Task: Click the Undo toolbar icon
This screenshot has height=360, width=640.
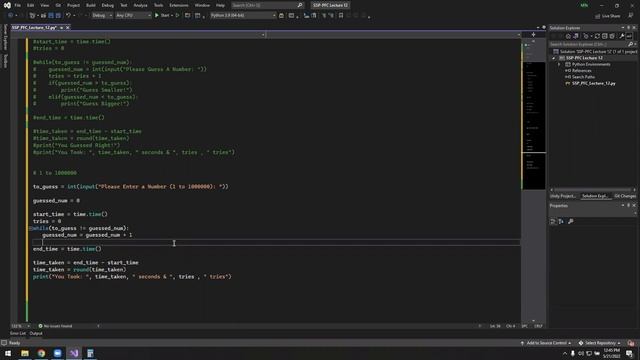Action: click(68, 16)
